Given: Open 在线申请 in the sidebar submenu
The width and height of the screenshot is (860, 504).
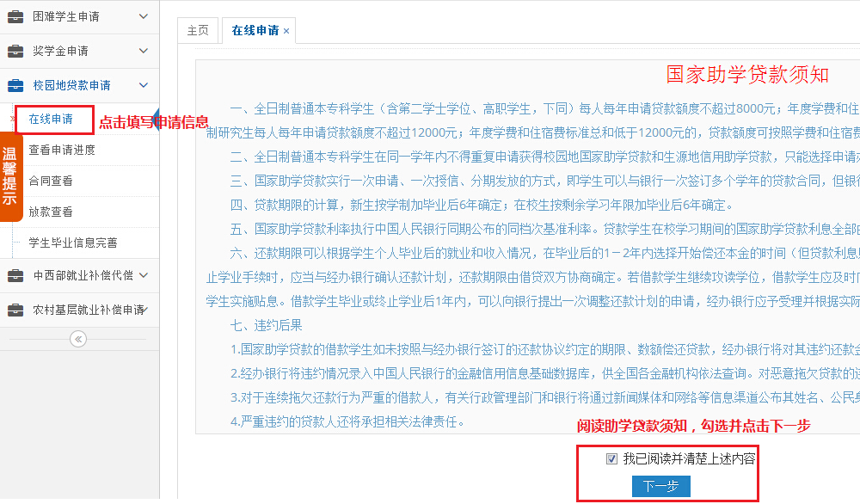Looking at the screenshot, I should 51,119.
